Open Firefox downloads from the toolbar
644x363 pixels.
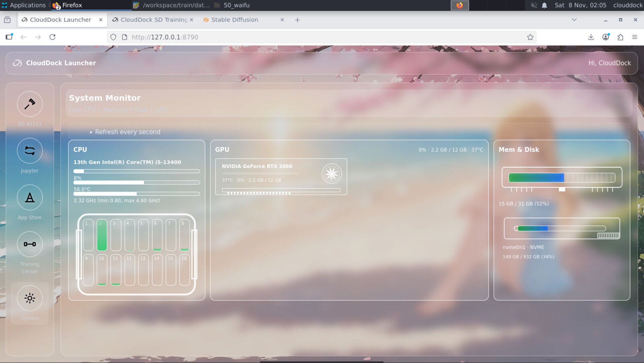591,37
